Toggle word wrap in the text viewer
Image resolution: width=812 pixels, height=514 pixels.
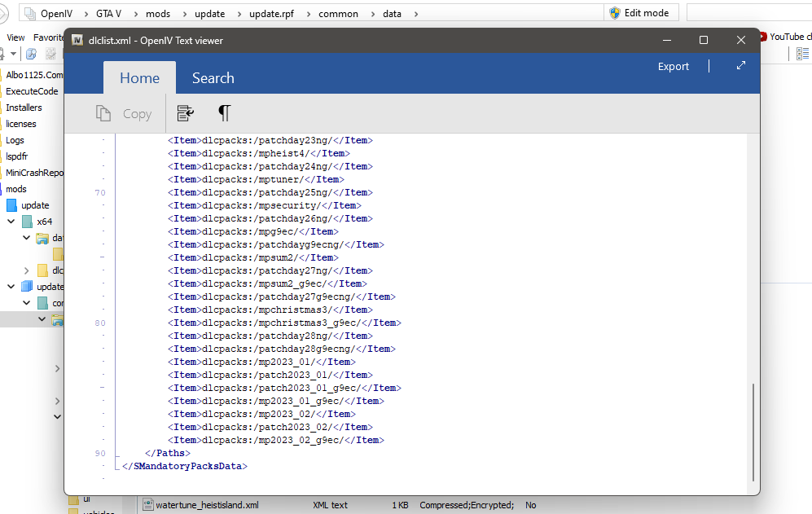pos(185,113)
